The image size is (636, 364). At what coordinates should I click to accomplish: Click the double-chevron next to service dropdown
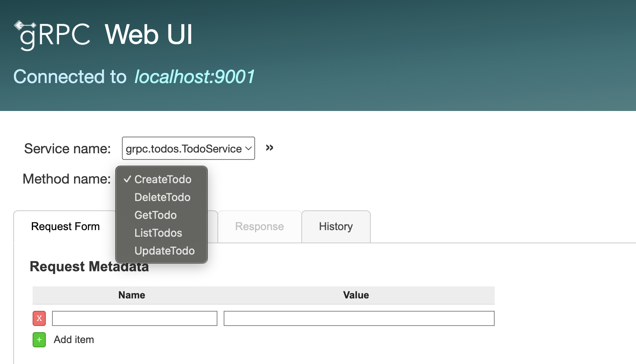click(269, 147)
